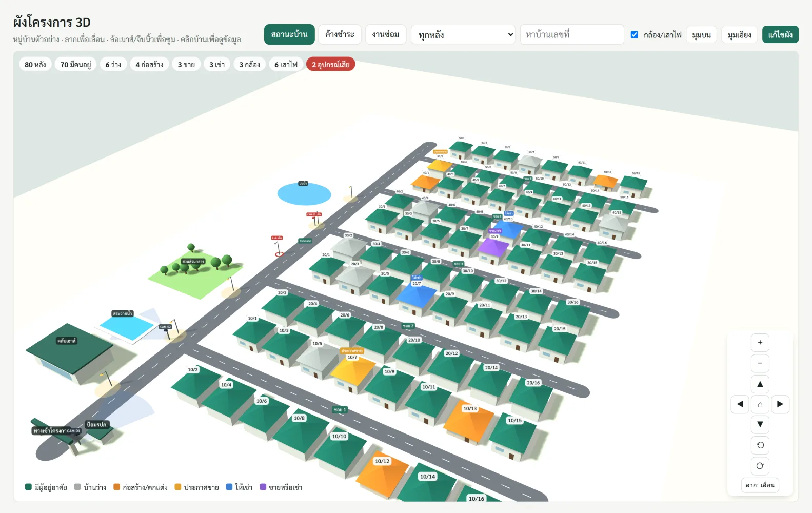Click the 80 หลัง summary chip

tap(35, 65)
